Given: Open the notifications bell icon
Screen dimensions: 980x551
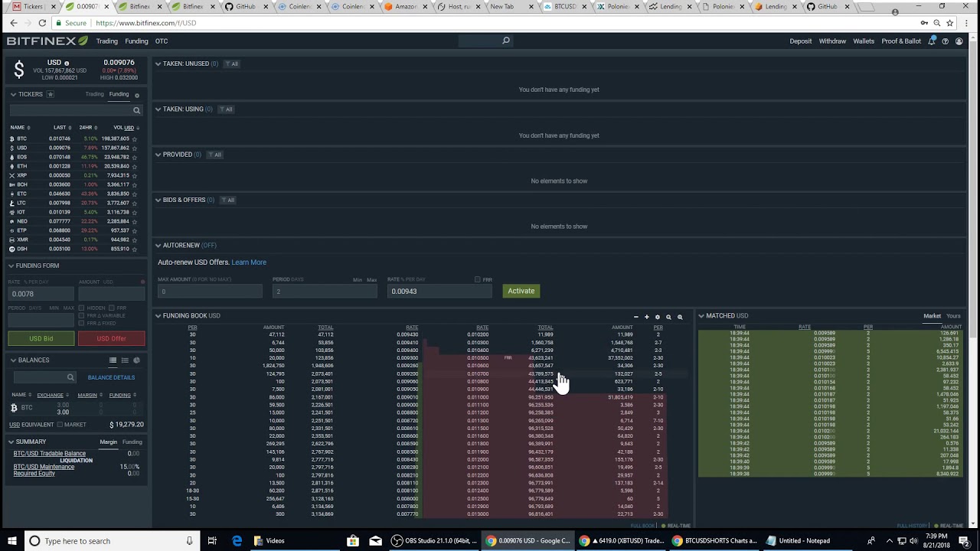Looking at the screenshot, I should (932, 41).
